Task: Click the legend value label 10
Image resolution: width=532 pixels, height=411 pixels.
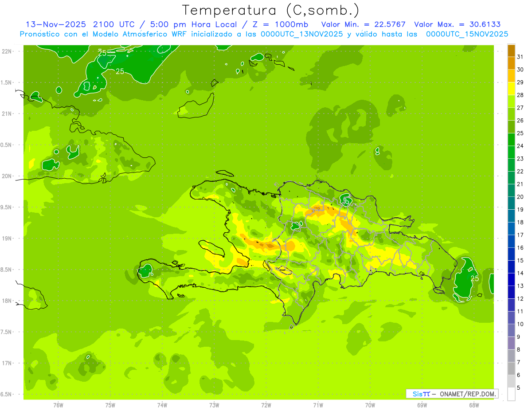Action: point(520,324)
